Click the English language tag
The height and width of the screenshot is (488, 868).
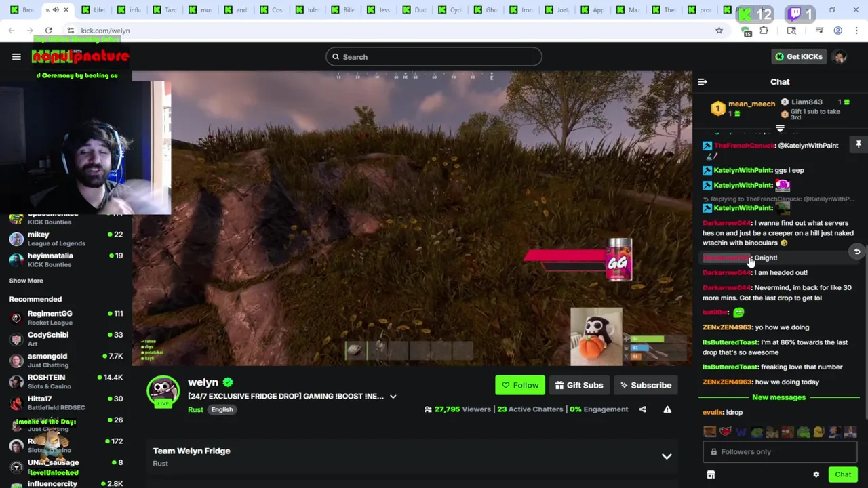click(222, 410)
